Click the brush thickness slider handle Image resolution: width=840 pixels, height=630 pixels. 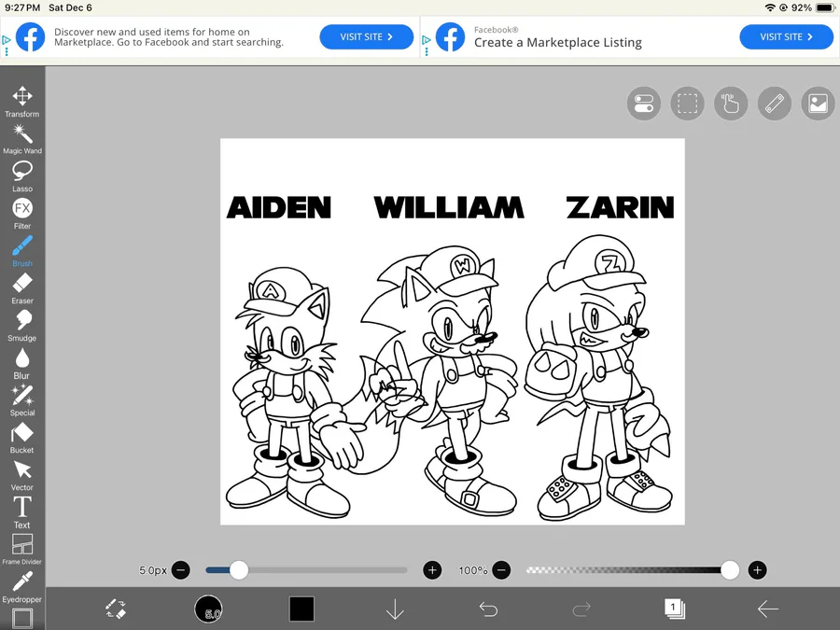239,570
